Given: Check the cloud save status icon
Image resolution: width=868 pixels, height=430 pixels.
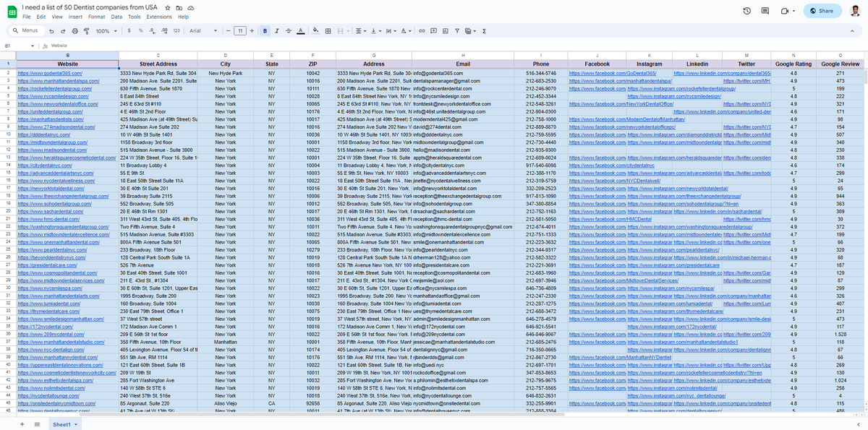Looking at the screenshot, I should tap(190, 7).
